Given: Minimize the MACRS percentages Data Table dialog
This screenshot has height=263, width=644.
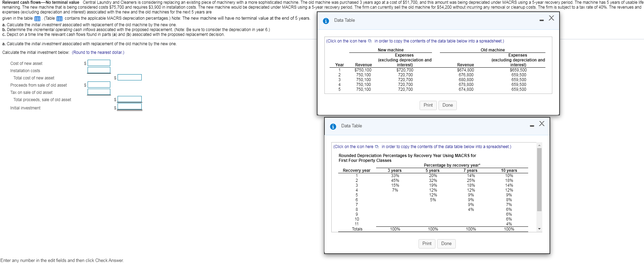Looking at the screenshot, I should click(532, 126).
